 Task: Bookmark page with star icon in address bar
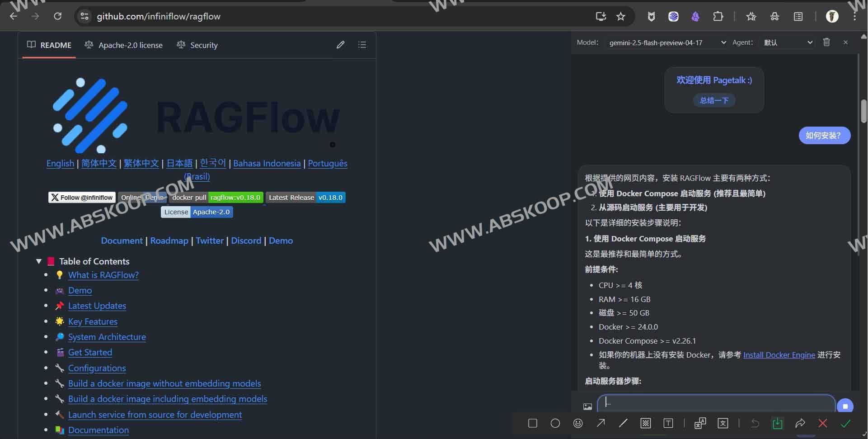pos(620,17)
